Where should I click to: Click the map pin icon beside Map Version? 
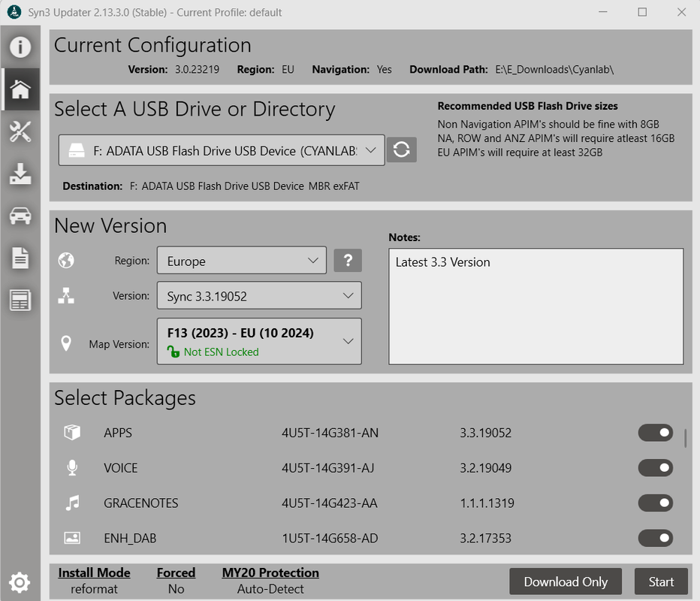66,343
